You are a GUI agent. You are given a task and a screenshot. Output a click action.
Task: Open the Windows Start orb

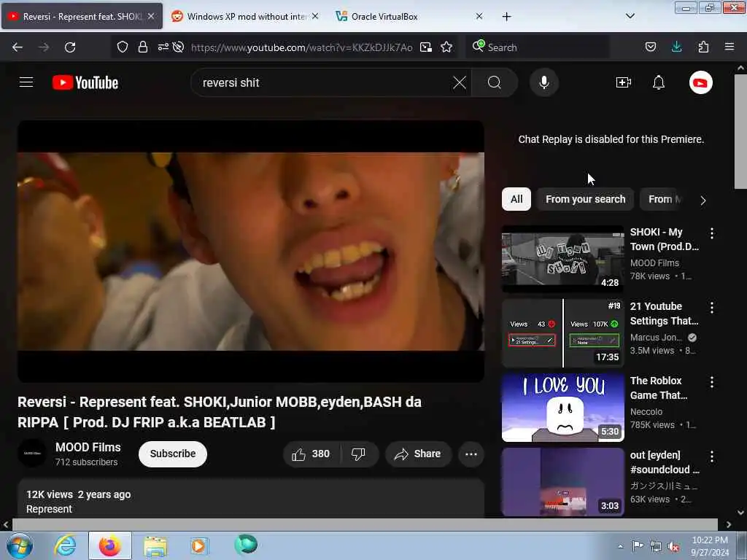tap(20, 545)
